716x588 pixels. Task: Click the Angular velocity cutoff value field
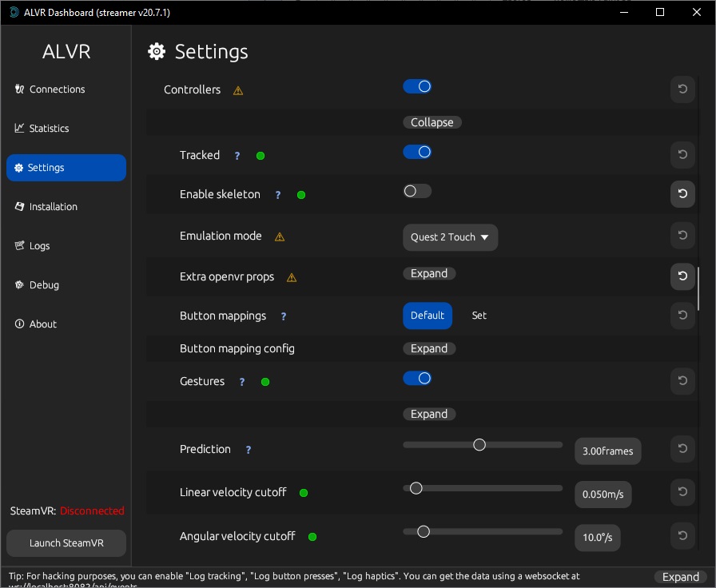click(598, 538)
